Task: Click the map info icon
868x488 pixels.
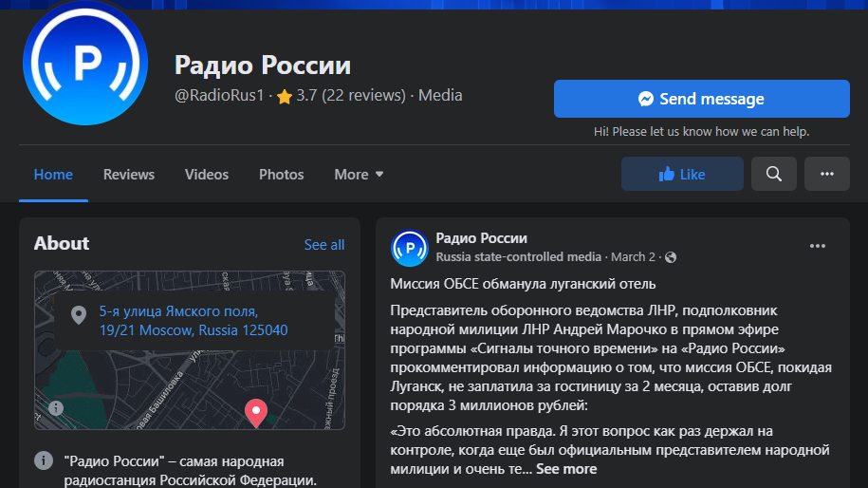Action: click(56, 407)
